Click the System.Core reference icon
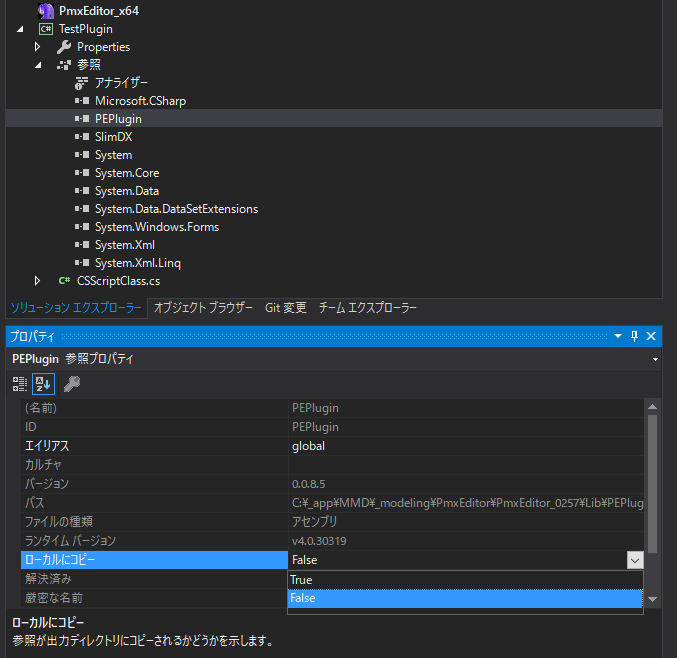 coord(82,173)
